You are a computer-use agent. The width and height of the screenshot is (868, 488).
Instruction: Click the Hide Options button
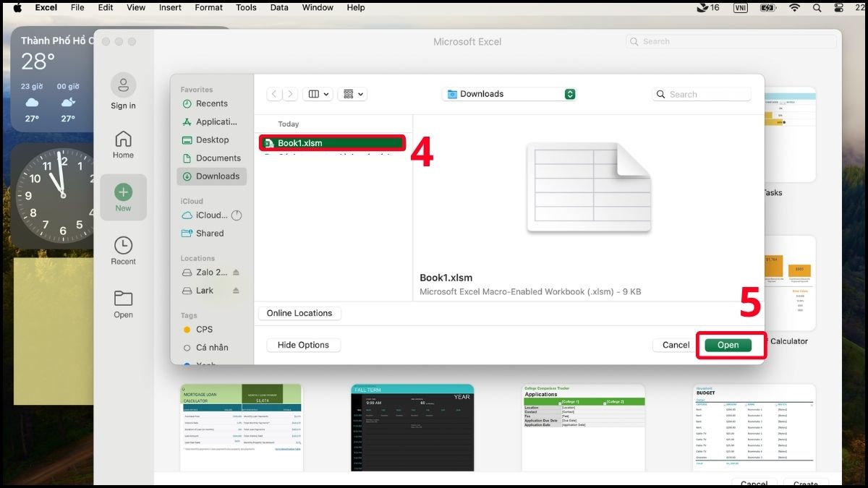click(303, 345)
